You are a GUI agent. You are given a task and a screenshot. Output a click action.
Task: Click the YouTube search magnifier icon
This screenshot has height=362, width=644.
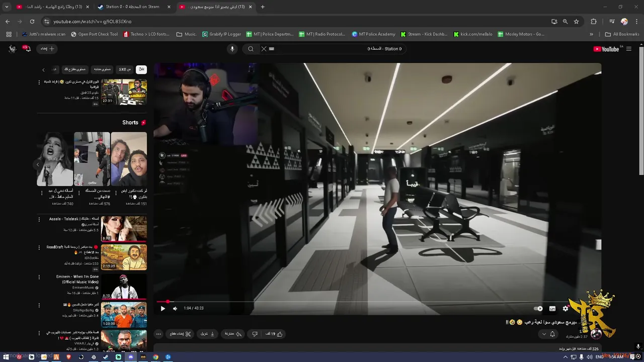251,49
